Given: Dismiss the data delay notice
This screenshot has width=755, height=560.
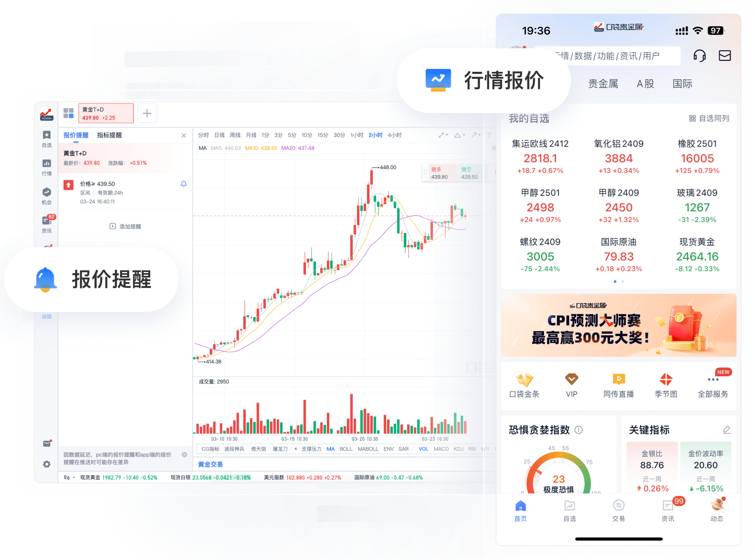Looking at the screenshot, I should point(185,455).
